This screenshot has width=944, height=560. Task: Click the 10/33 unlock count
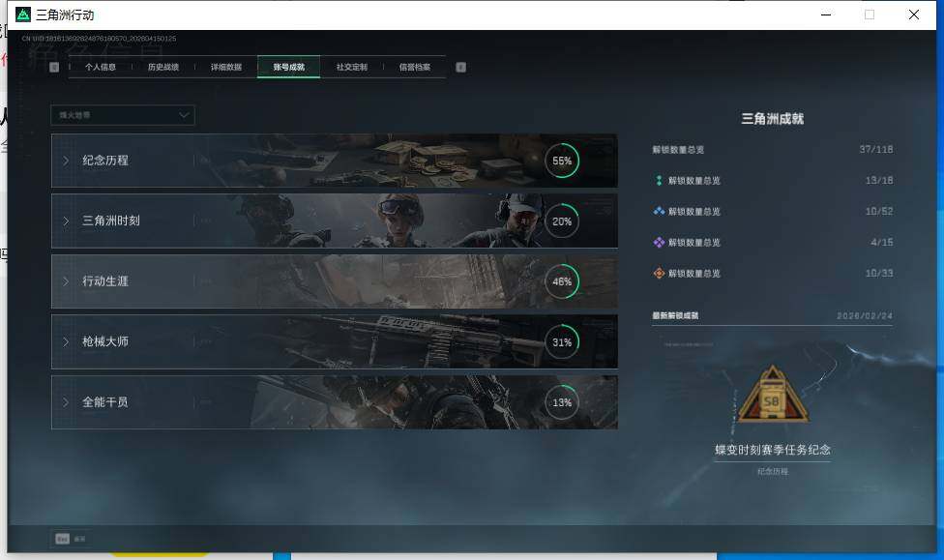click(x=879, y=273)
